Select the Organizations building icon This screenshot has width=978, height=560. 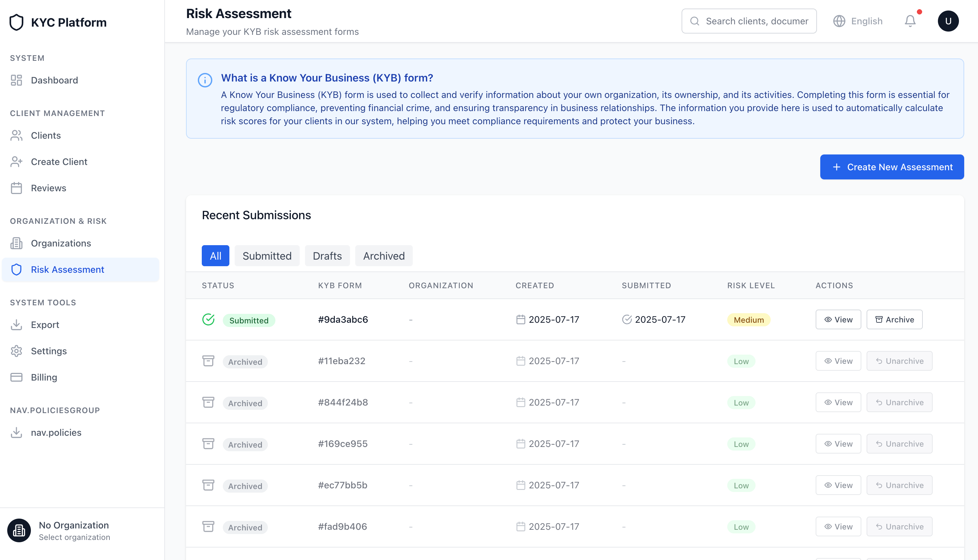16,243
